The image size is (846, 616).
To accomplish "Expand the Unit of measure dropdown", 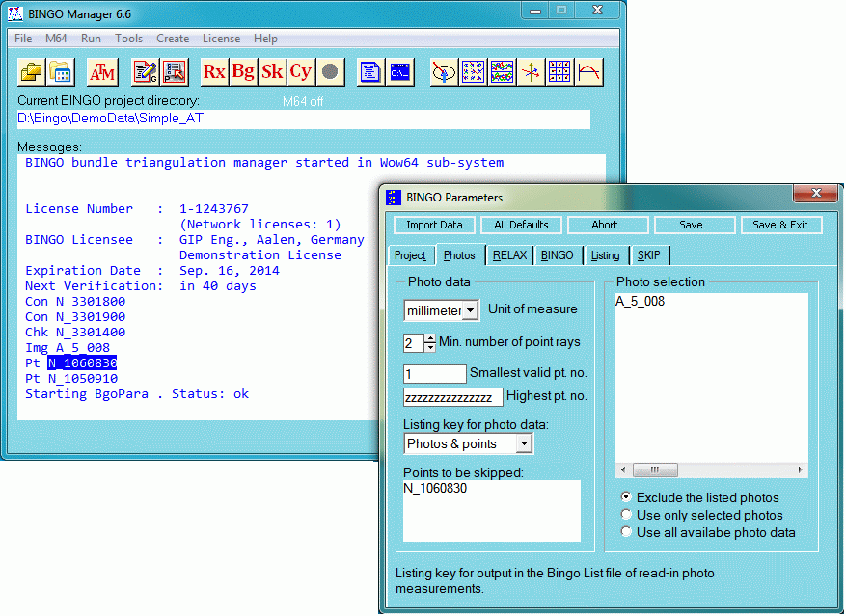I will 471,310.
